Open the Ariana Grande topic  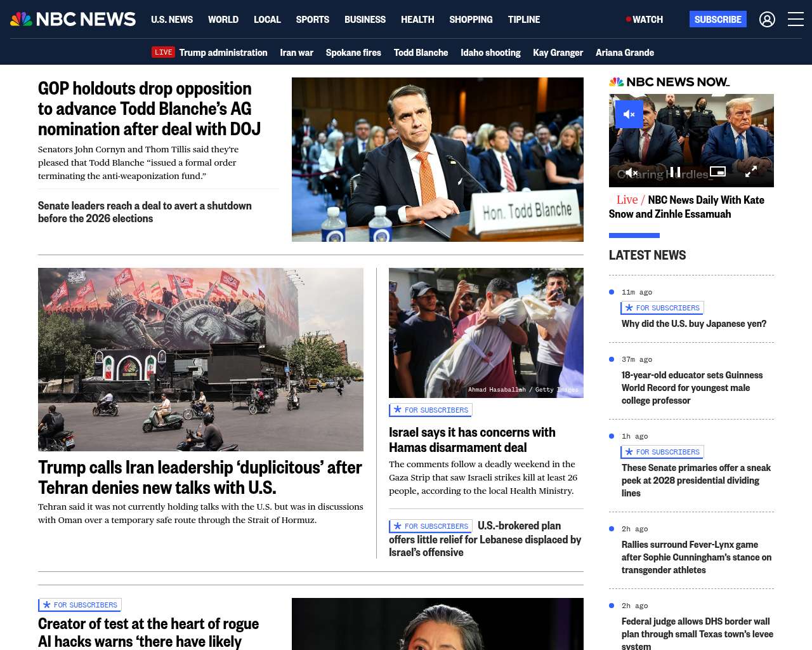[625, 53]
